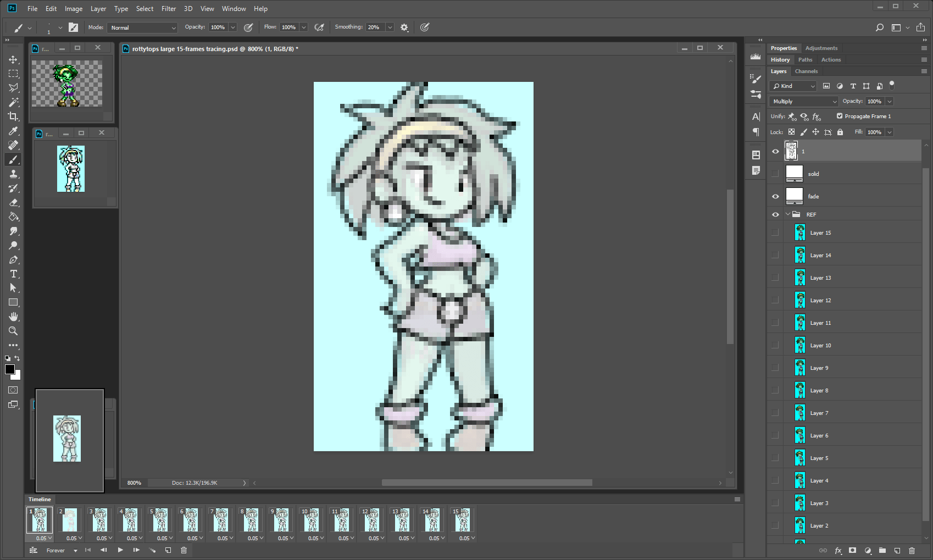Switch to the Channels tab

tap(806, 71)
